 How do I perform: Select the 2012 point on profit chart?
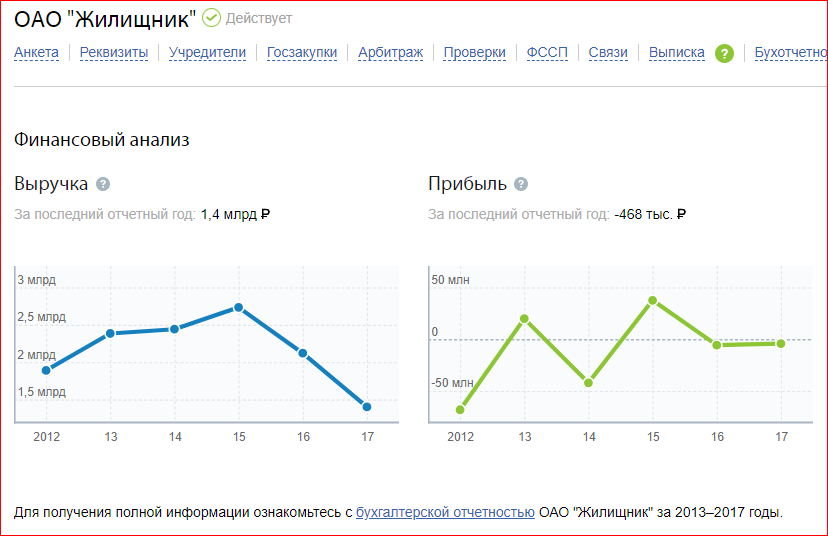[460, 409]
